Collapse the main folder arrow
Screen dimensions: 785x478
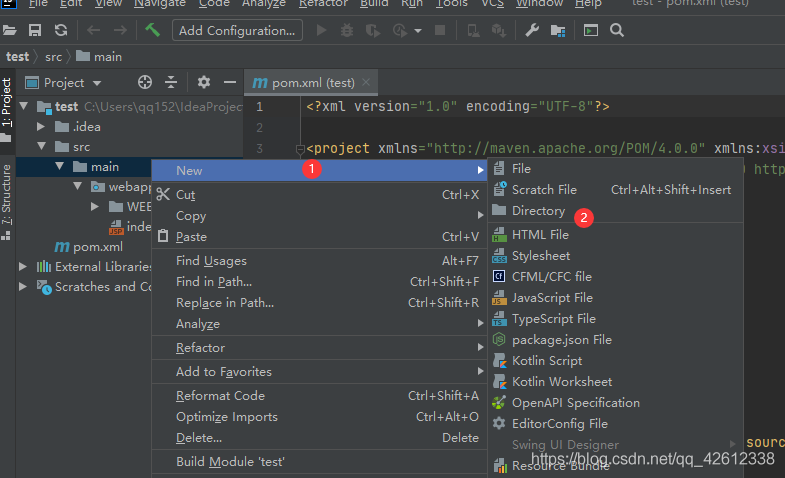(60, 166)
